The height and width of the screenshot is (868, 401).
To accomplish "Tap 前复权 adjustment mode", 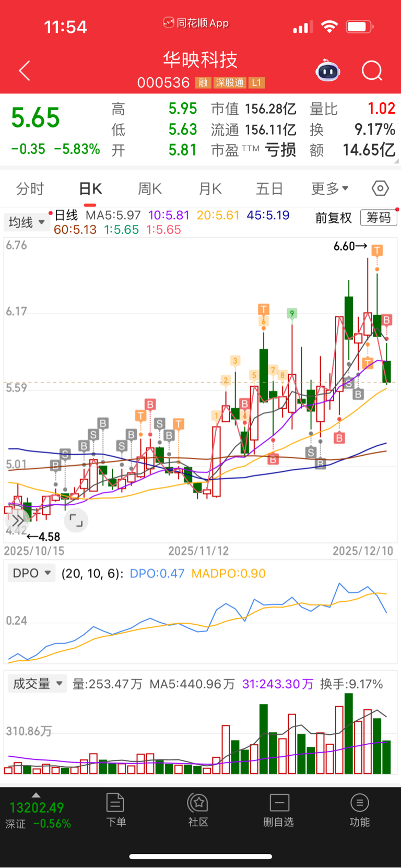I will [x=333, y=218].
